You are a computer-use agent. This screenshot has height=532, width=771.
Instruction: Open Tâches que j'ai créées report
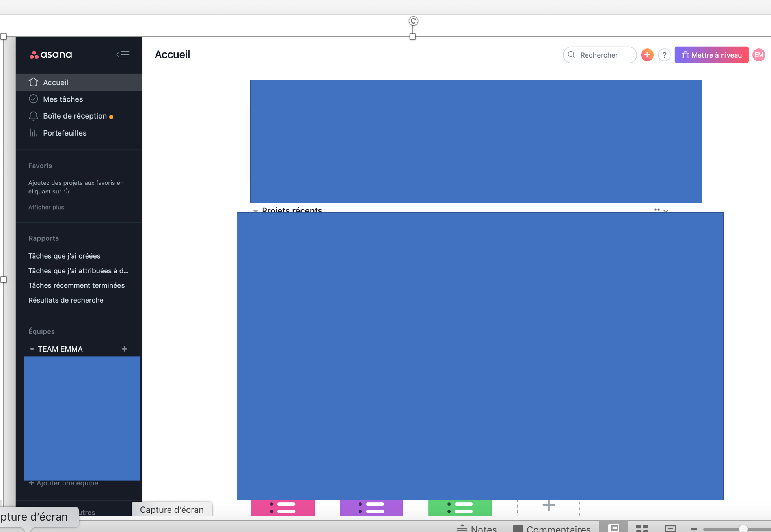(64, 256)
